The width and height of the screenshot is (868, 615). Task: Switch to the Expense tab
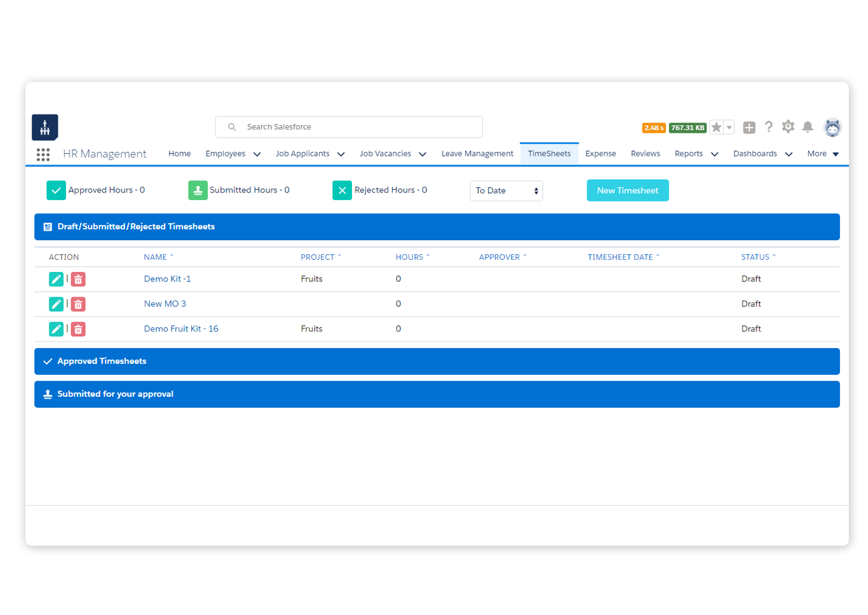click(600, 154)
